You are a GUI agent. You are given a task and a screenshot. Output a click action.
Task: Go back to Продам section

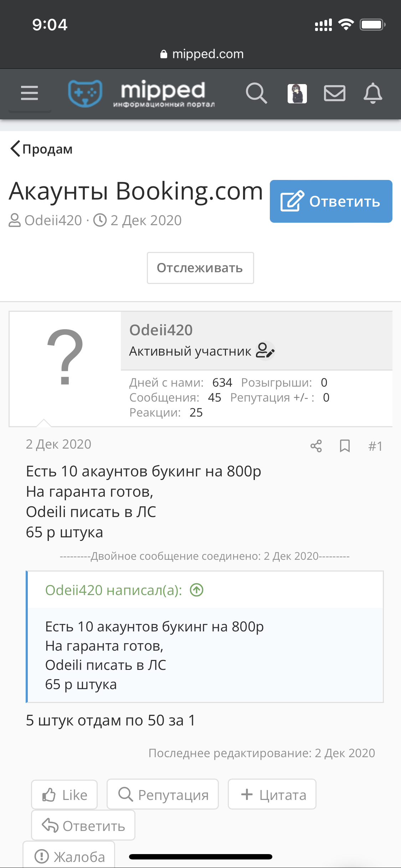pos(41,149)
